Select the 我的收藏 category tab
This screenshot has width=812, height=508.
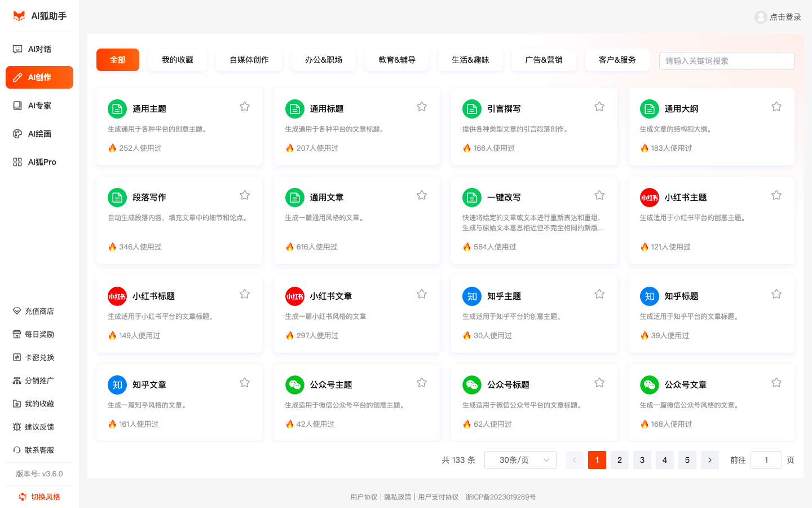click(178, 60)
